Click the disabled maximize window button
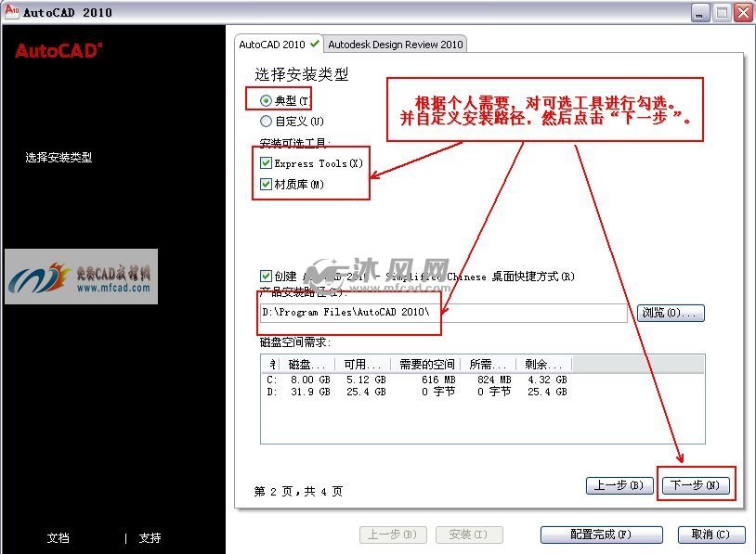This screenshot has height=554, width=756. pyautogui.click(x=722, y=12)
